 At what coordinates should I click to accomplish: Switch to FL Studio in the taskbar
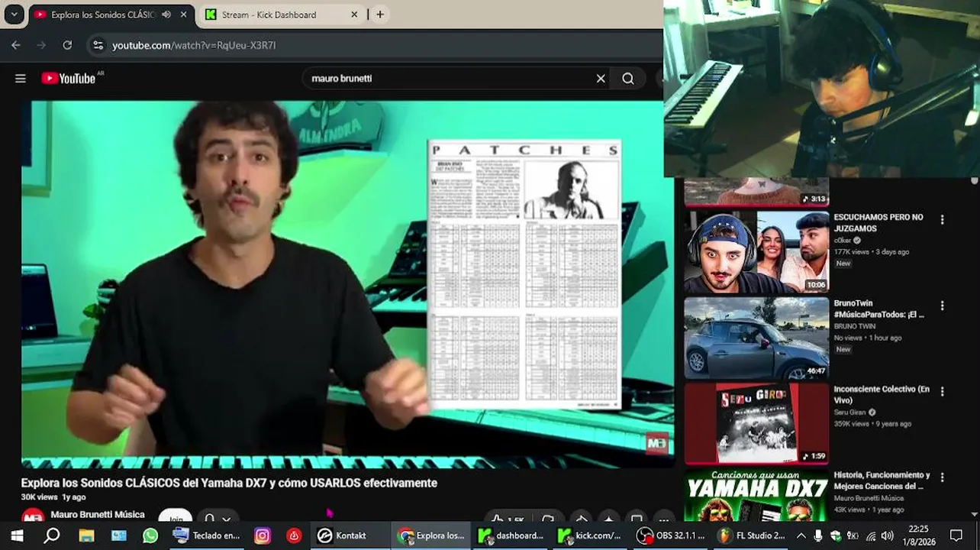pyautogui.click(x=752, y=535)
